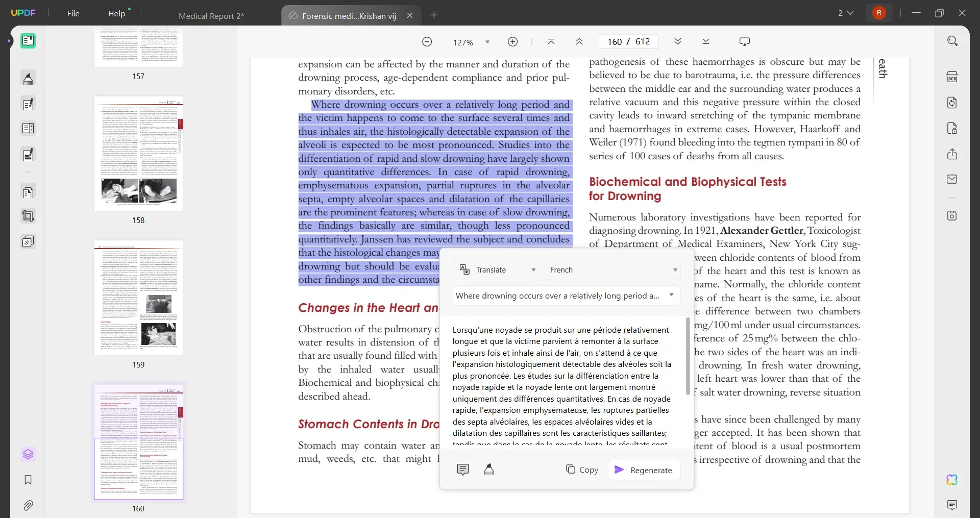Close the Forensic medicine tab

pos(410,16)
